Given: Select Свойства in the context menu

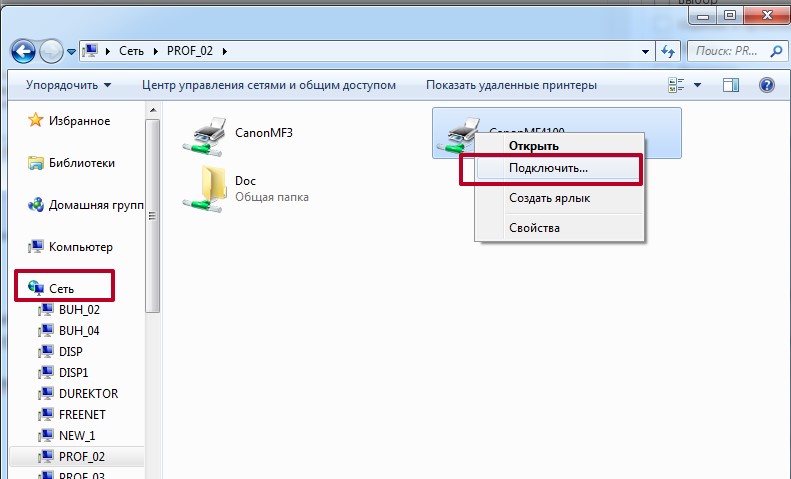Looking at the screenshot, I should 534,227.
